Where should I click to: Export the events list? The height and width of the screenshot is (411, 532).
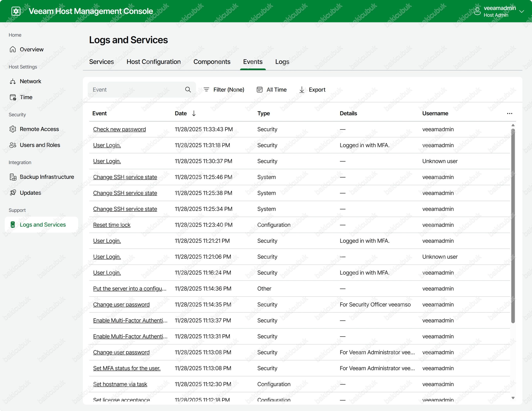(312, 90)
